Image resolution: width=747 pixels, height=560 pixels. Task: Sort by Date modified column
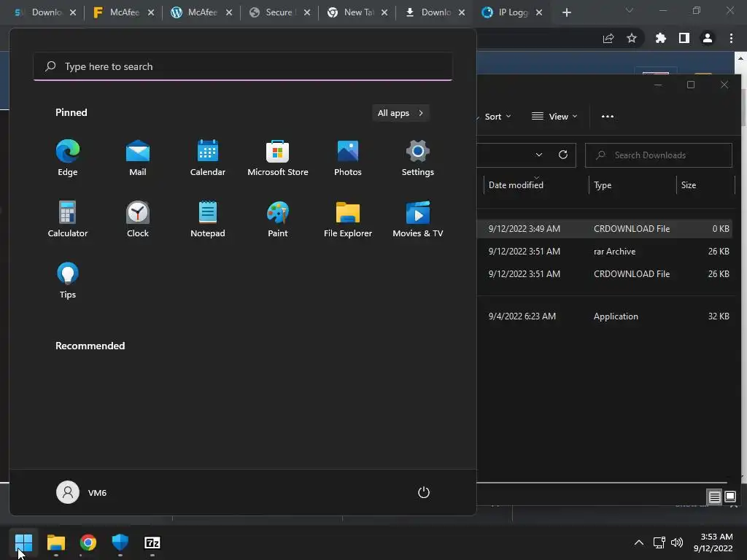536,184
